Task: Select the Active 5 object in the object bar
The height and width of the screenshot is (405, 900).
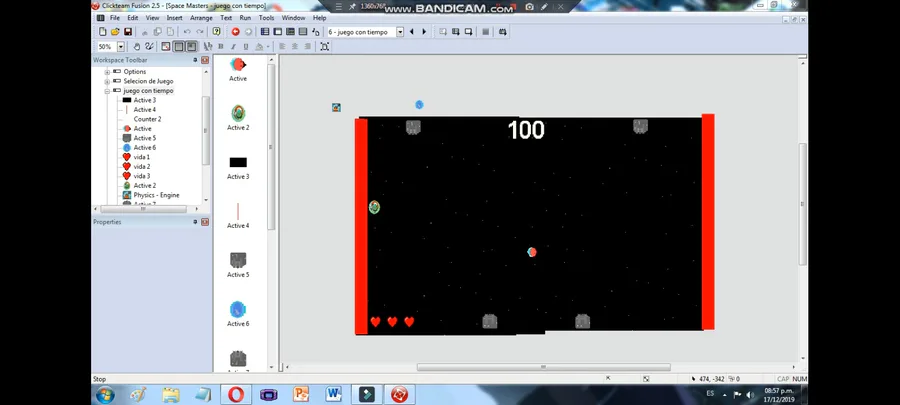Action: [238, 265]
